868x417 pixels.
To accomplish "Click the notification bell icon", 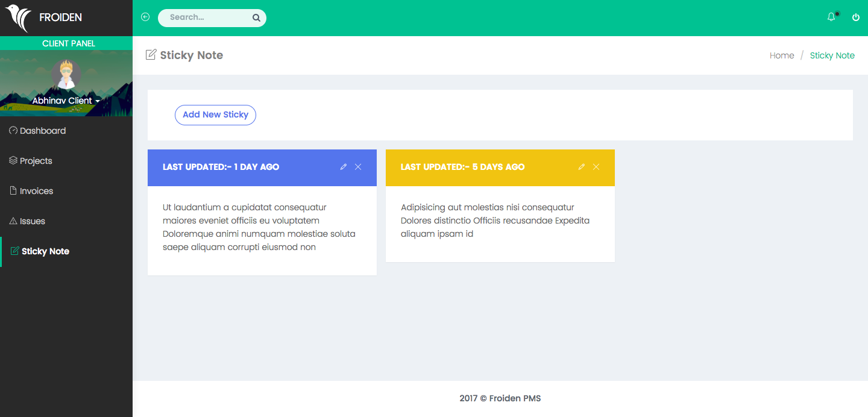I will click(832, 17).
